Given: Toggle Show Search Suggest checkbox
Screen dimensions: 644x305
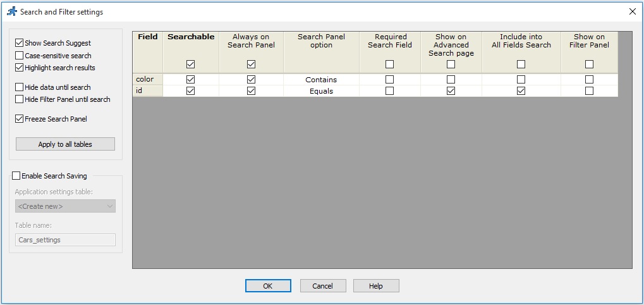Looking at the screenshot, I should [x=19, y=43].
